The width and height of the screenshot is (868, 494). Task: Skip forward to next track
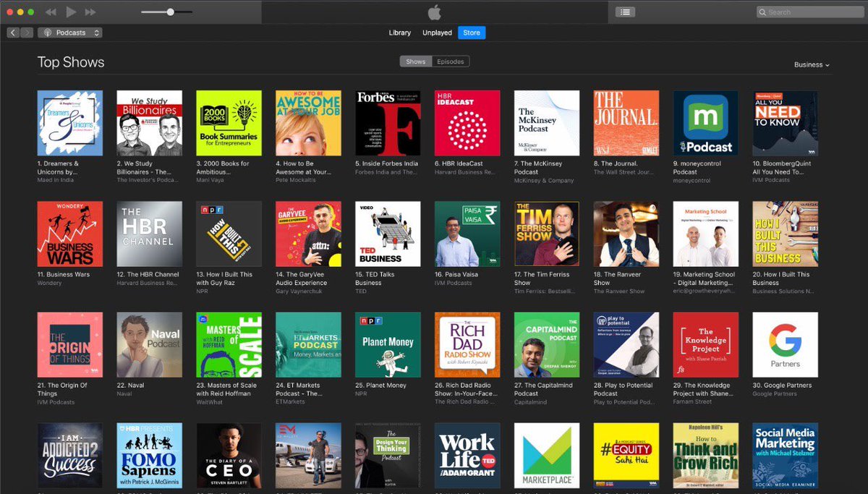click(x=90, y=12)
